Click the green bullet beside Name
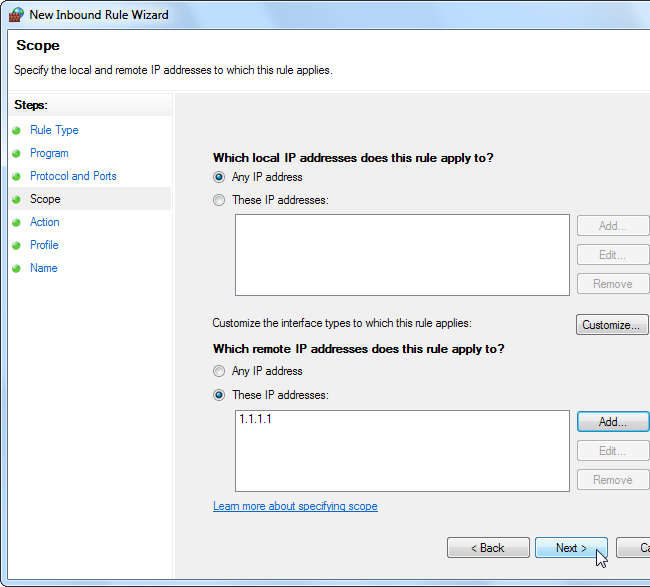This screenshot has height=587, width=650. [x=16, y=269]
